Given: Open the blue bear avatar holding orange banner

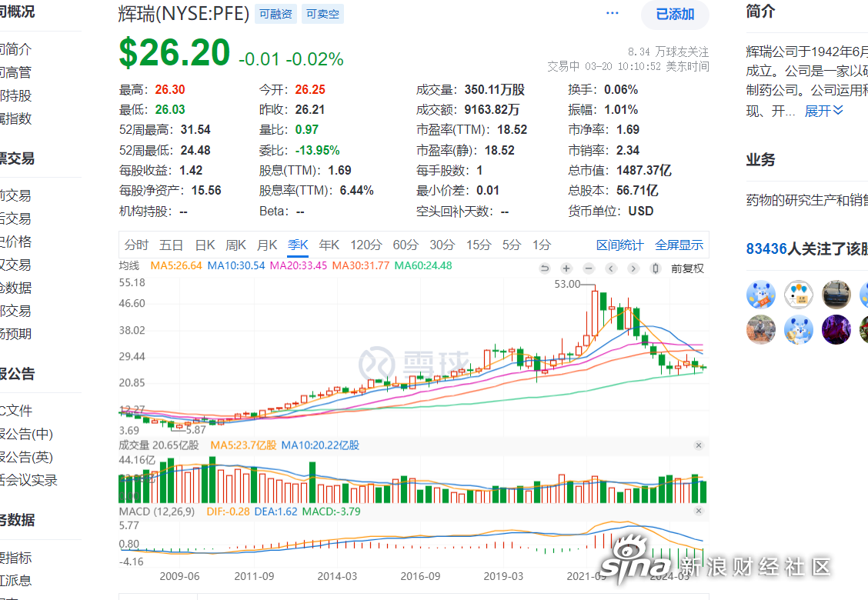Looking at the screenshot, I should [760, 294].
